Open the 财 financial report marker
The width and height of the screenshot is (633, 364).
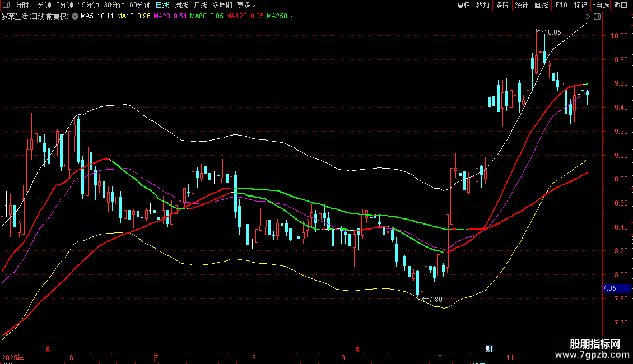pyautogui.click(x=489, y=349)
